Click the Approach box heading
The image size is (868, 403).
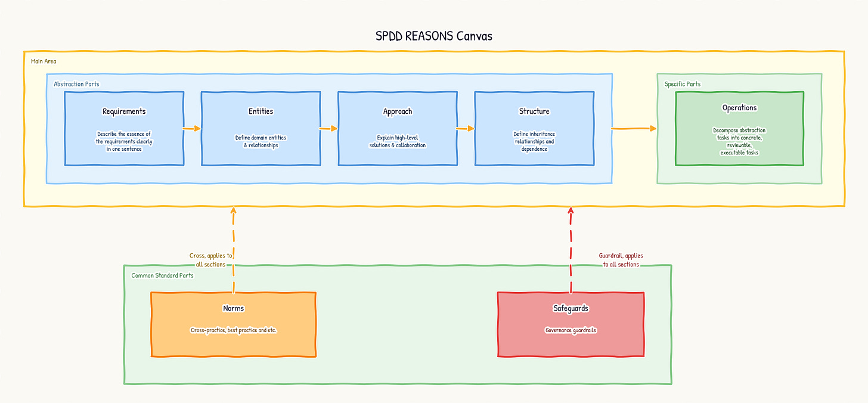(x=398, y=111)
